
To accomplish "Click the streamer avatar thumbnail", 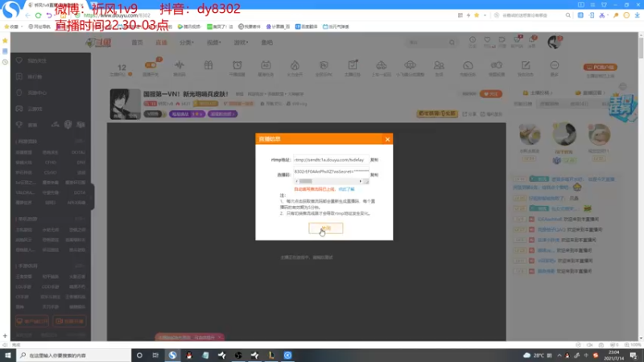I will pos(126,104).
